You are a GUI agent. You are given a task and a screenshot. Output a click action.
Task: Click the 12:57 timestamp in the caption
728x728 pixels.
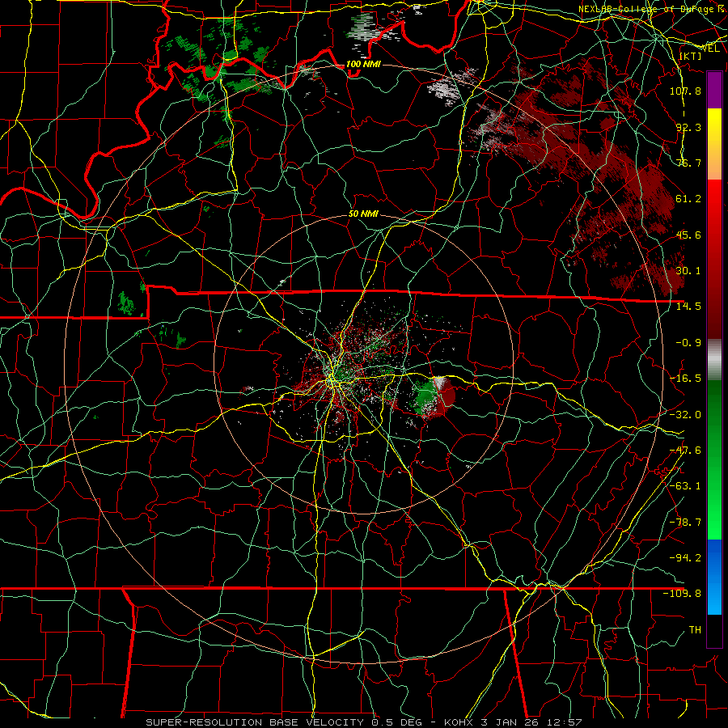pos(565,722)
